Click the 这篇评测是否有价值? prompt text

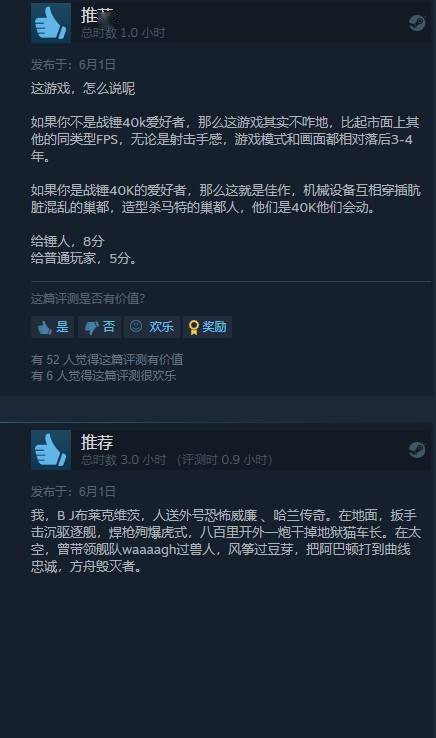88,298
